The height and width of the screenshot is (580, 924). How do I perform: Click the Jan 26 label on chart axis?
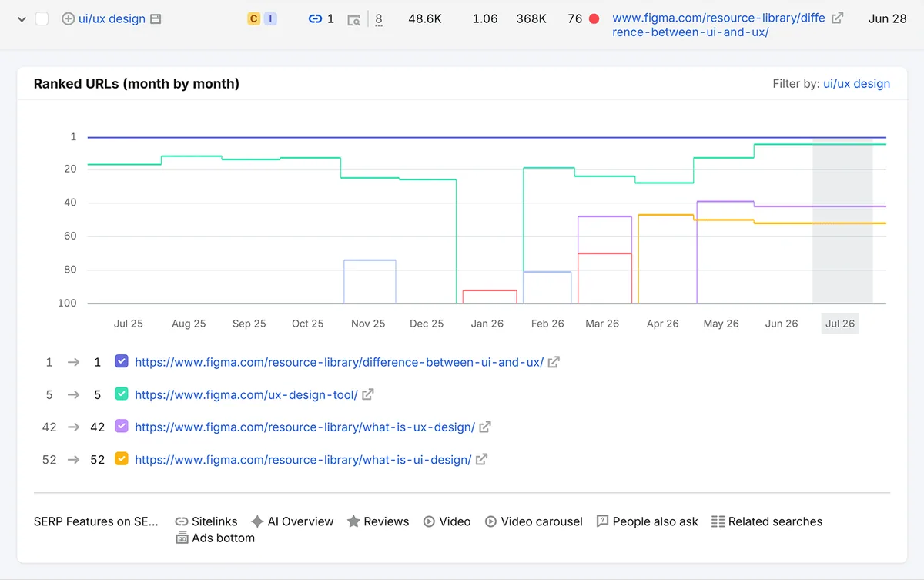487,324
